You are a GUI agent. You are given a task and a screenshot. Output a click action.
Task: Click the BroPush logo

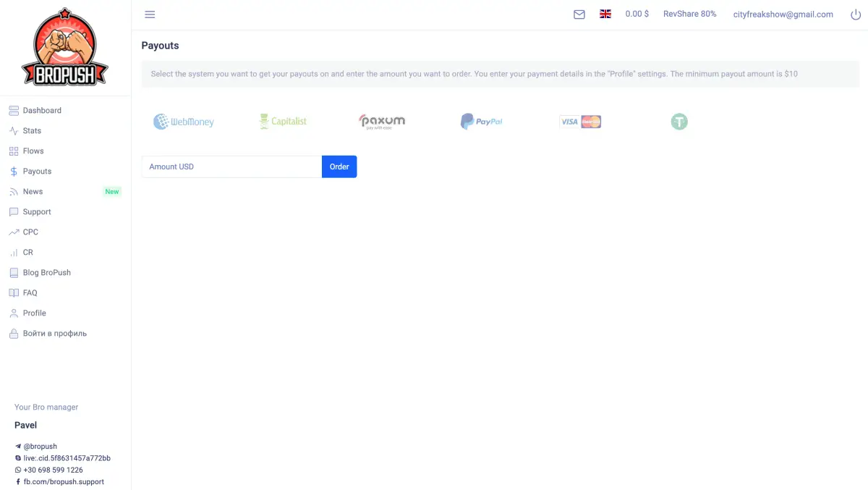coord(65,48)
